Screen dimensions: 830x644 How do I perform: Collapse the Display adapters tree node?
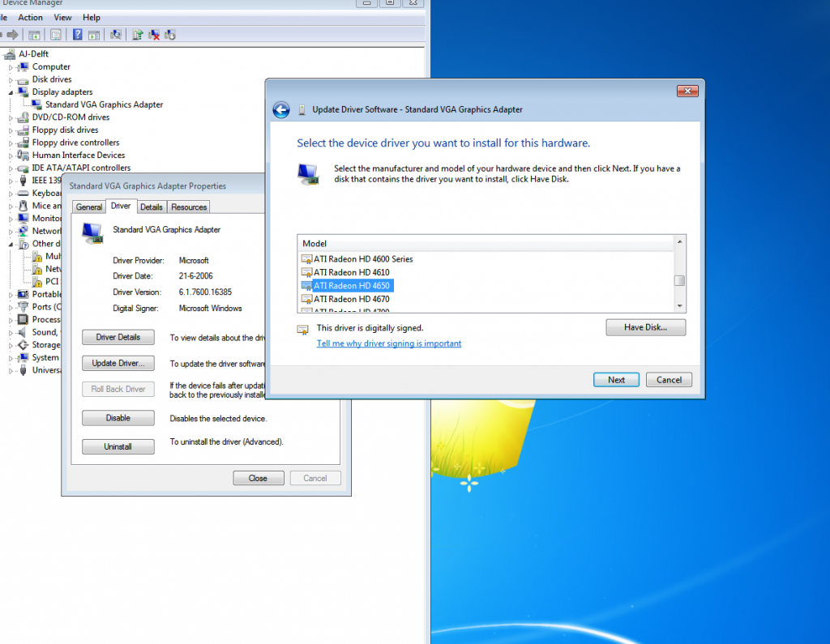point(10,92)
